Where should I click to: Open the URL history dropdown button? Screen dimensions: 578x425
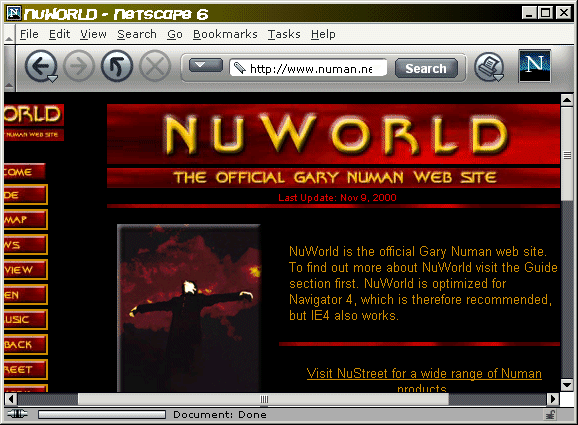(x=206, y=65)
